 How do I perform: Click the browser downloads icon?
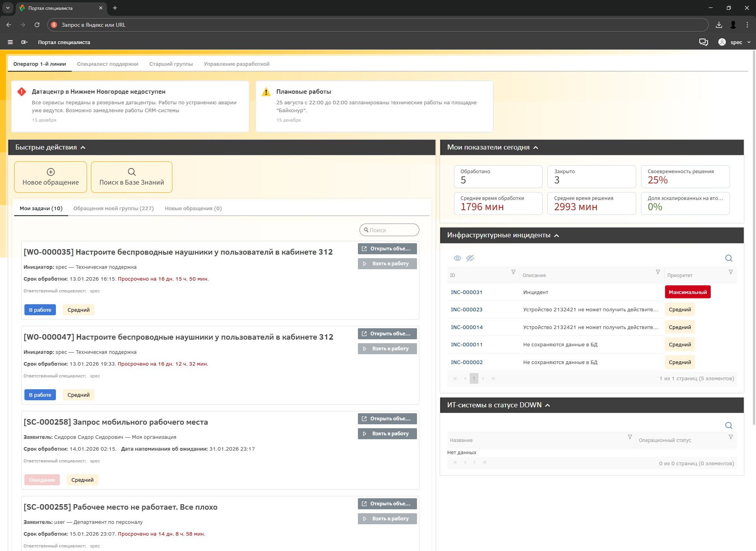click(x=719, y=25)
